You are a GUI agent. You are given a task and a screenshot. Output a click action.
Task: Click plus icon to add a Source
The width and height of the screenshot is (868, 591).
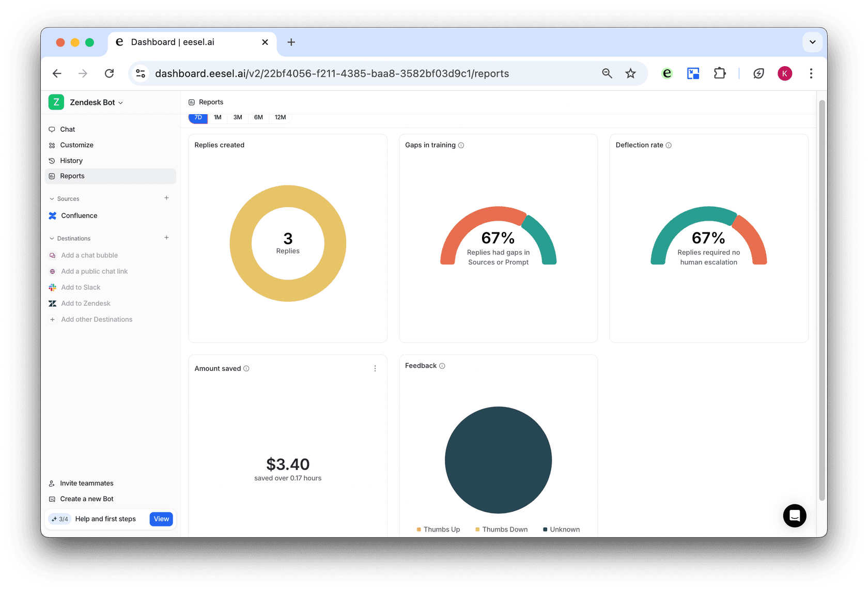[166, 198]
